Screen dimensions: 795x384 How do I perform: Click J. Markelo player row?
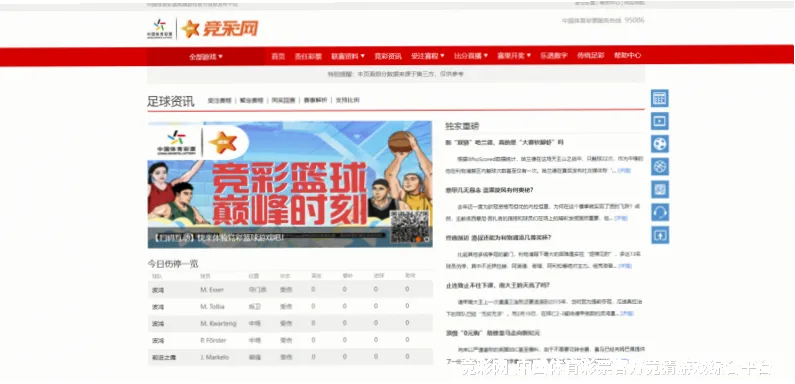click(x=290, y=357)
